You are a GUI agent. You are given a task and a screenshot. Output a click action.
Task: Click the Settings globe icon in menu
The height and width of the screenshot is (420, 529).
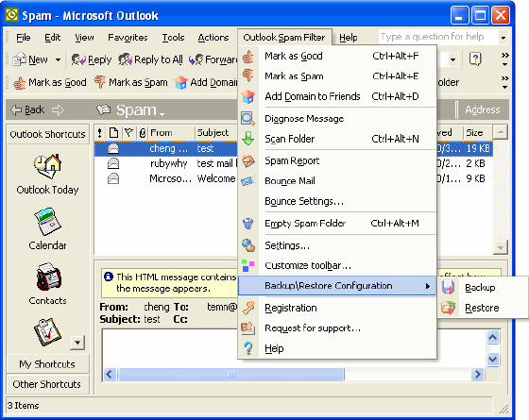coord(248,245)
